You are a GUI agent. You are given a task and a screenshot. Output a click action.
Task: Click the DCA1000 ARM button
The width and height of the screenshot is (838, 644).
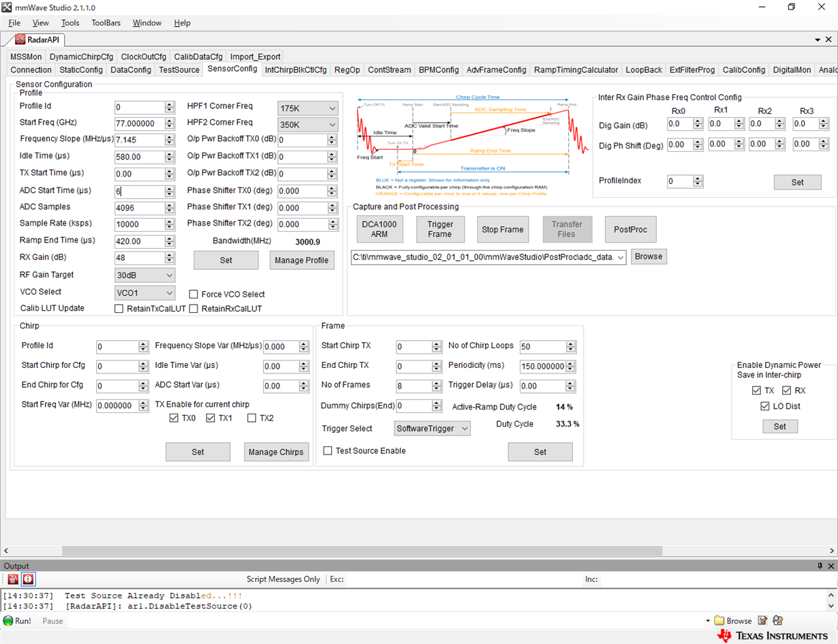(379, 230)
